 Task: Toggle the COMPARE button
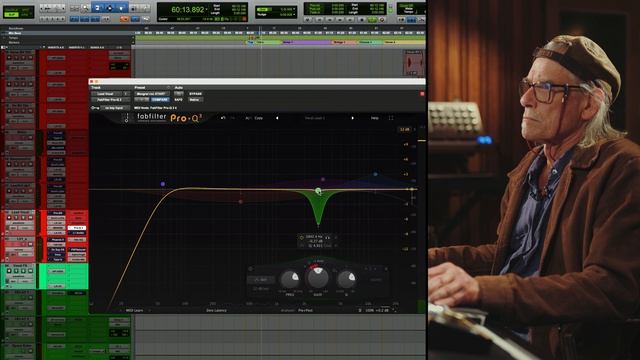[x=160, y=100]
